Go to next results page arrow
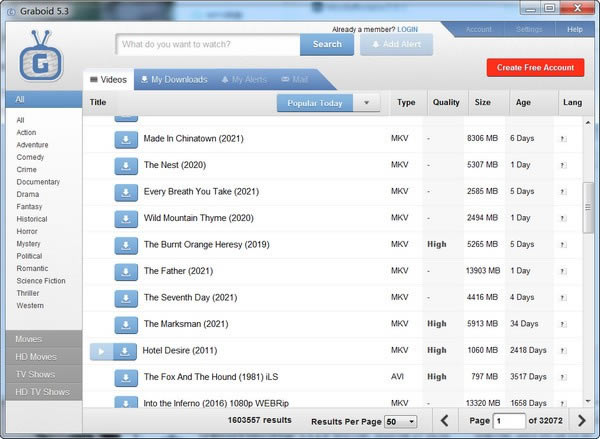This screenshot has height=439, width=600. coord(581,421)
